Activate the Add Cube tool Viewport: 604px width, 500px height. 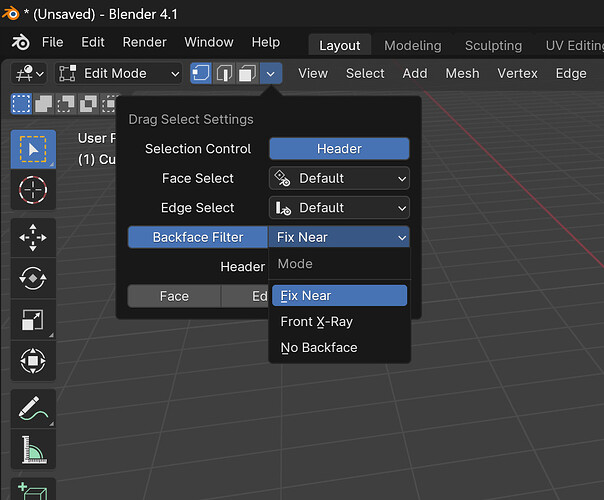click(x=33, y=488)
